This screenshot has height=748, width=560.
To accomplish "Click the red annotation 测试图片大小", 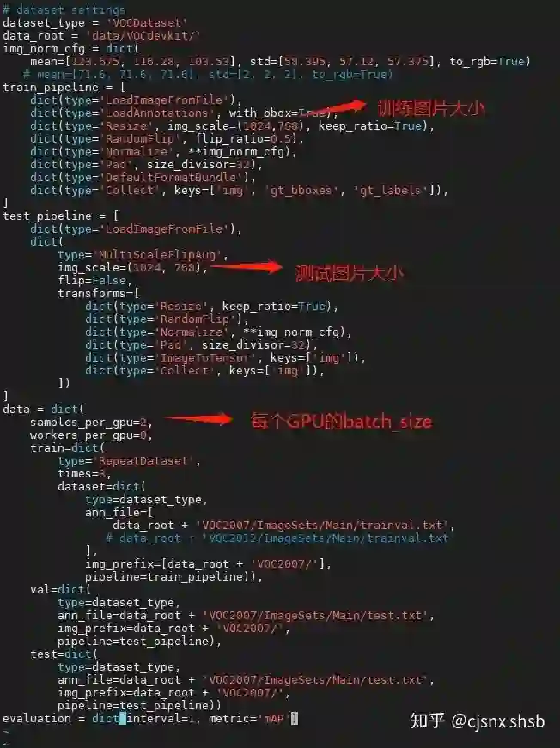I will [x=350, y=273].
